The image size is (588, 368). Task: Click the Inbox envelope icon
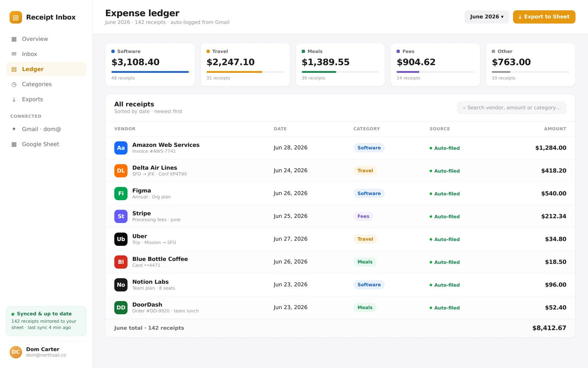coord(14,54)
